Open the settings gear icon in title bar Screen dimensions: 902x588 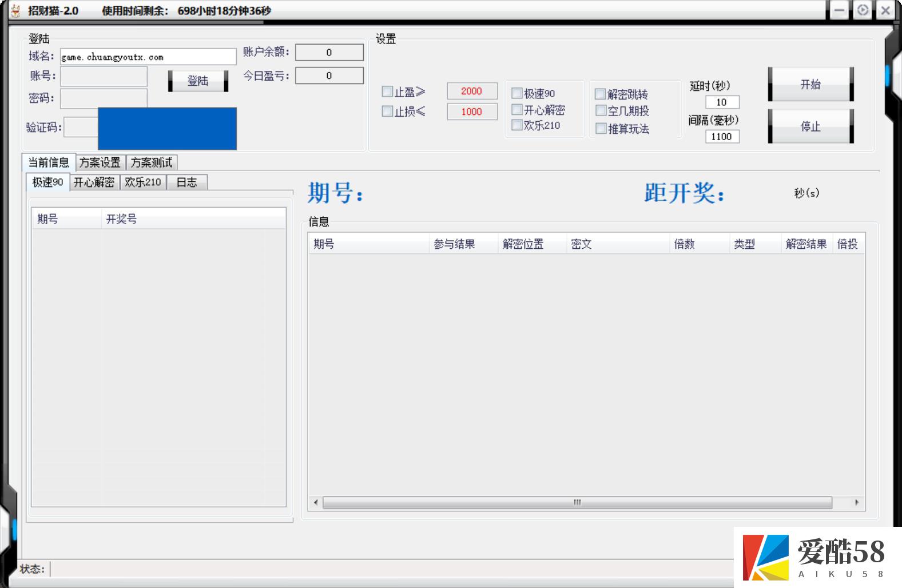pyautogui.click(x=863, y=10)
